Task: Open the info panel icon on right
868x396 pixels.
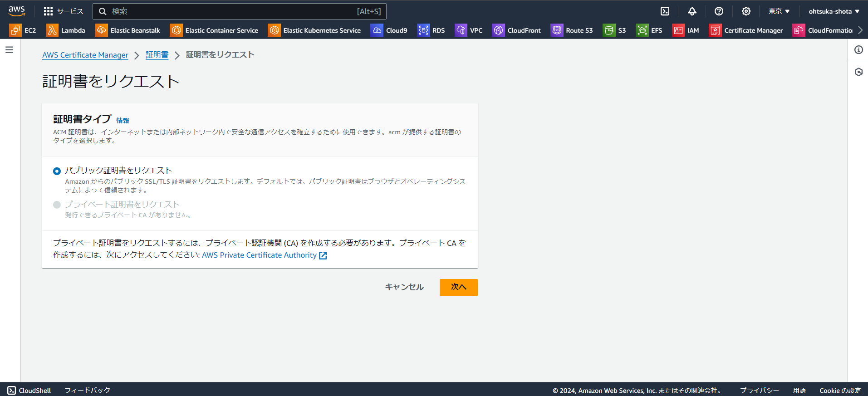Action: coord(858,50)
